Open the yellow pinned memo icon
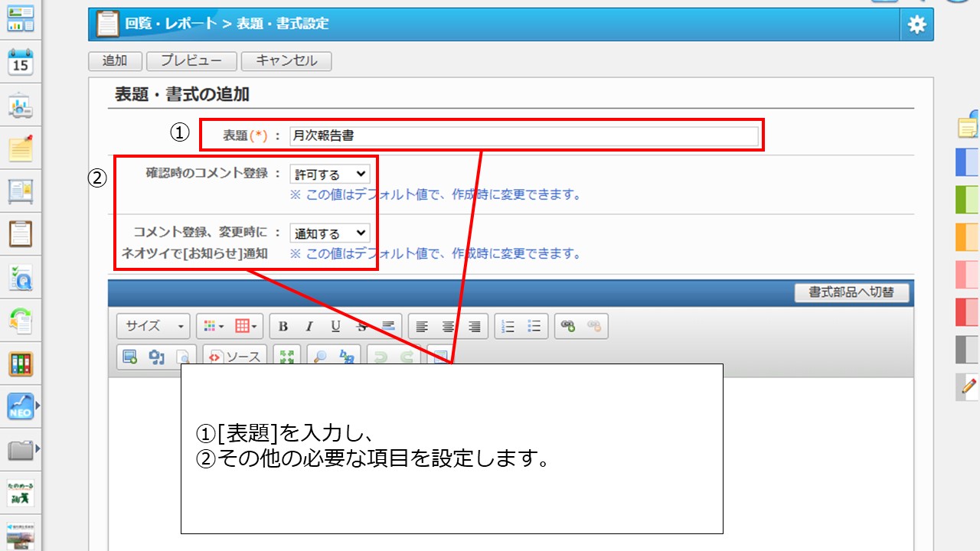The height and width of the screenshot is (551, 980). (21, 148)
